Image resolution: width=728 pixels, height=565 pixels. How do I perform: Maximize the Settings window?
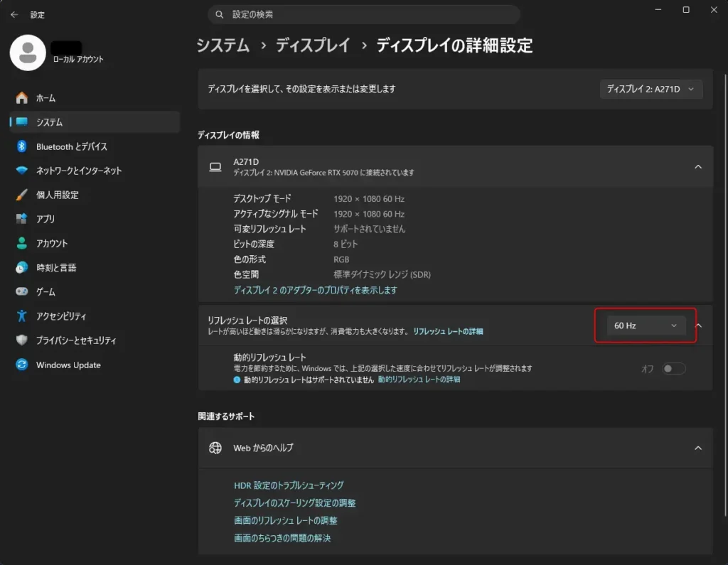[686, 10]
